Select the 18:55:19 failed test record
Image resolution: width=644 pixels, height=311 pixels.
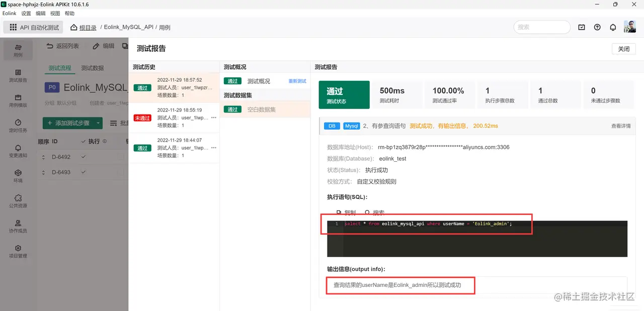pyautogui.click(x=174, y=118)
